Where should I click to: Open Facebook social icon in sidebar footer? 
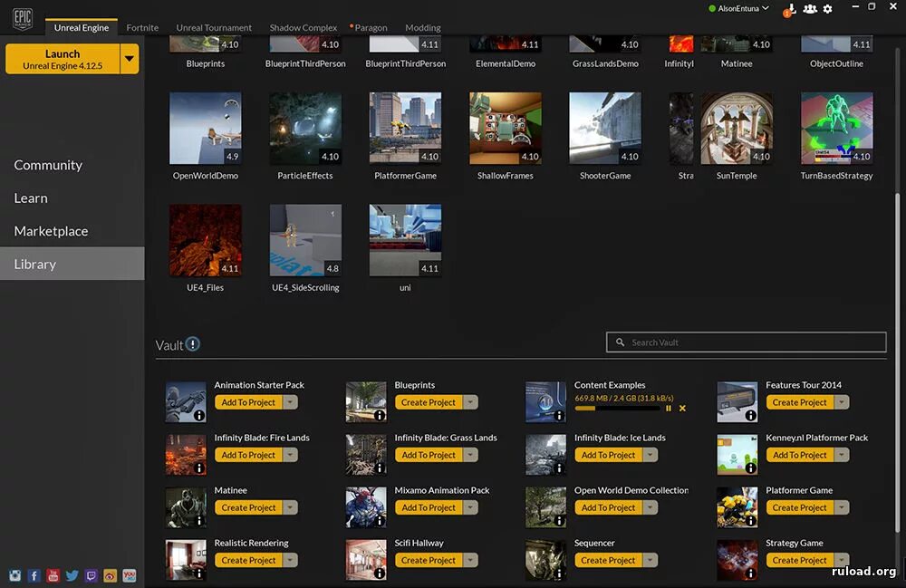point(34,575)
